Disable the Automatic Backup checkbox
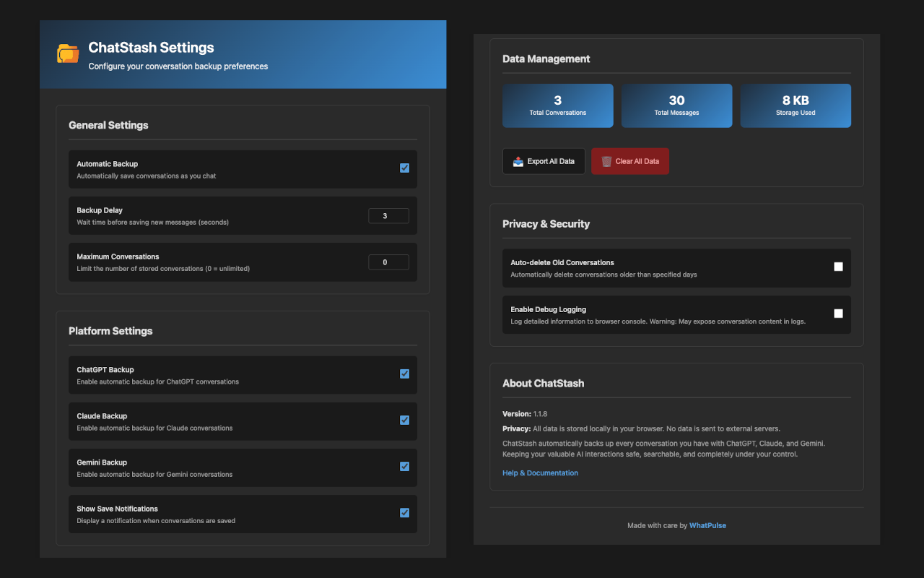The image size is (924, 578). click(x=404, y=168)
